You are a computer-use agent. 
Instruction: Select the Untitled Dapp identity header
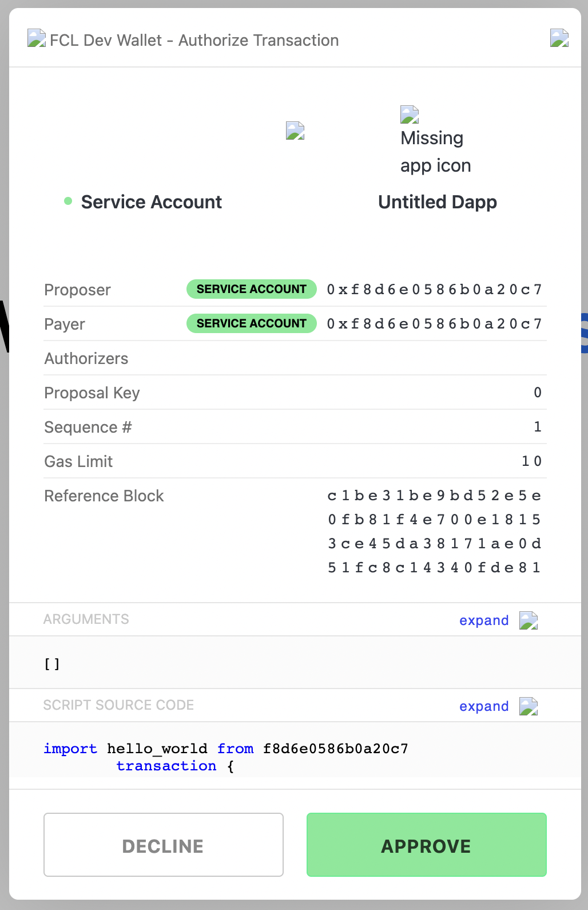438,201
